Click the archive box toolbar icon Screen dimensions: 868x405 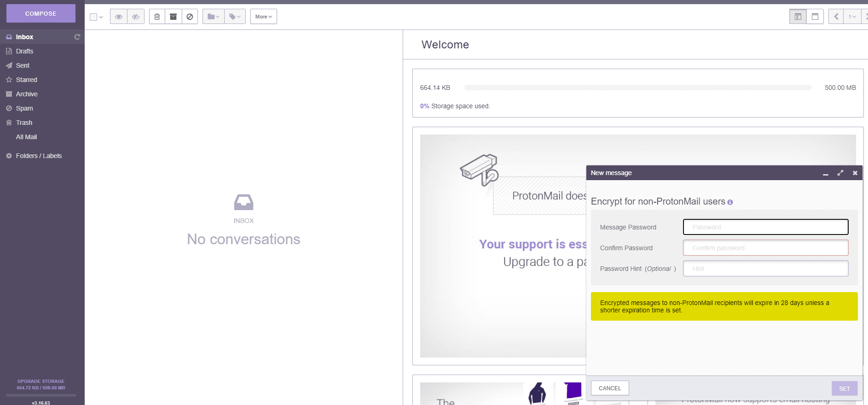click(174, 17)
